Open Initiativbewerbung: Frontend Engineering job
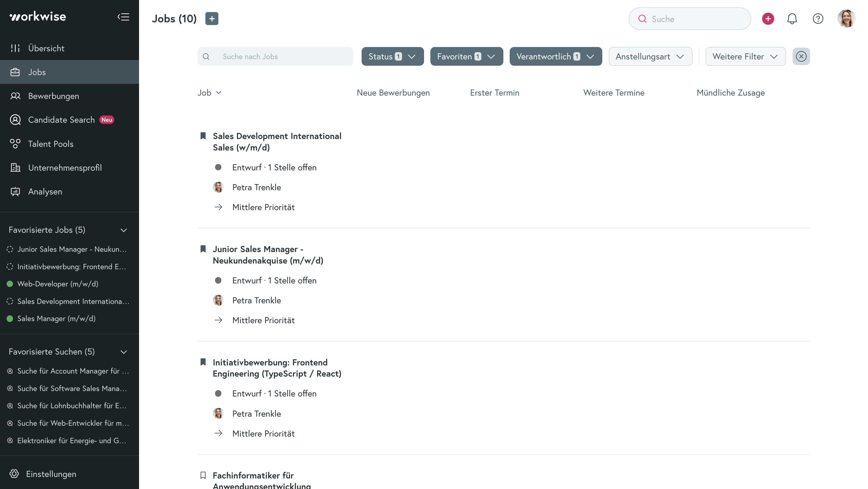The width and height of the screenshot is (868, 489). pyautogui.click(x=277, y=368)
